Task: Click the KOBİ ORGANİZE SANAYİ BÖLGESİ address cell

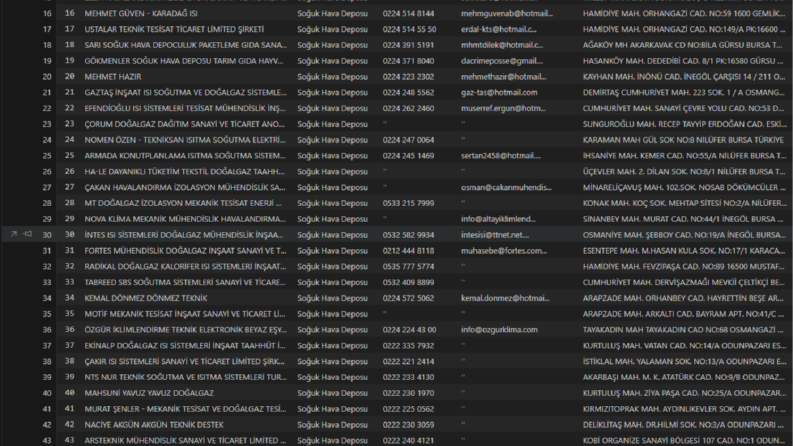Action: [684, 440]
